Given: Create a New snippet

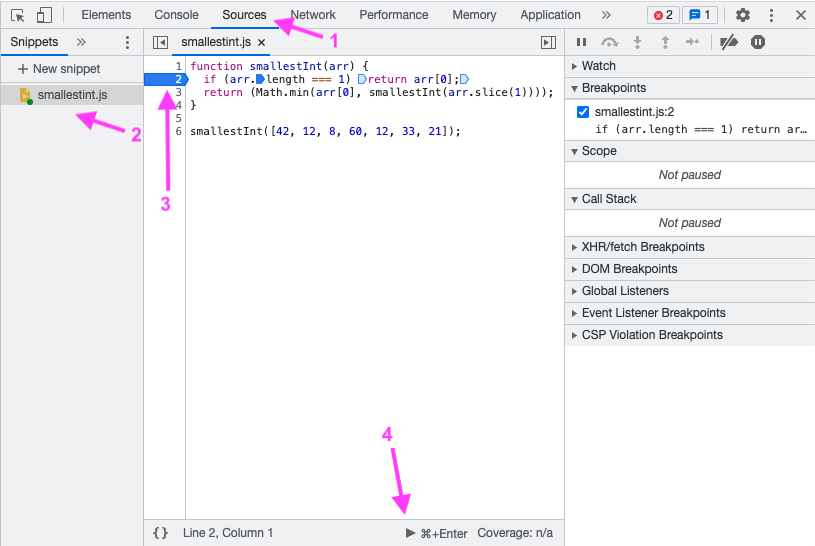Looking at the screenshot, I should tap(59, 69).
